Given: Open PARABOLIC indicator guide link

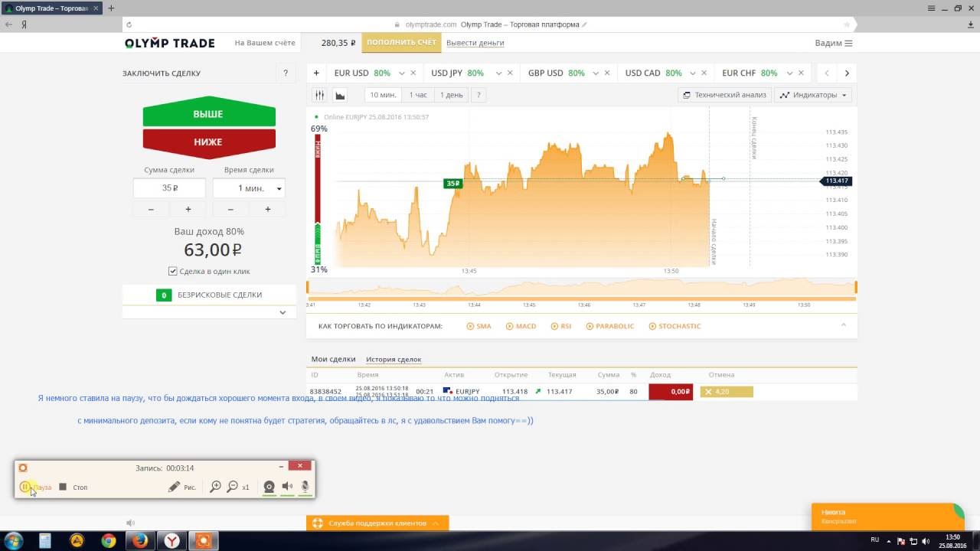Looking at the screenshot, I should click(610, 326).
